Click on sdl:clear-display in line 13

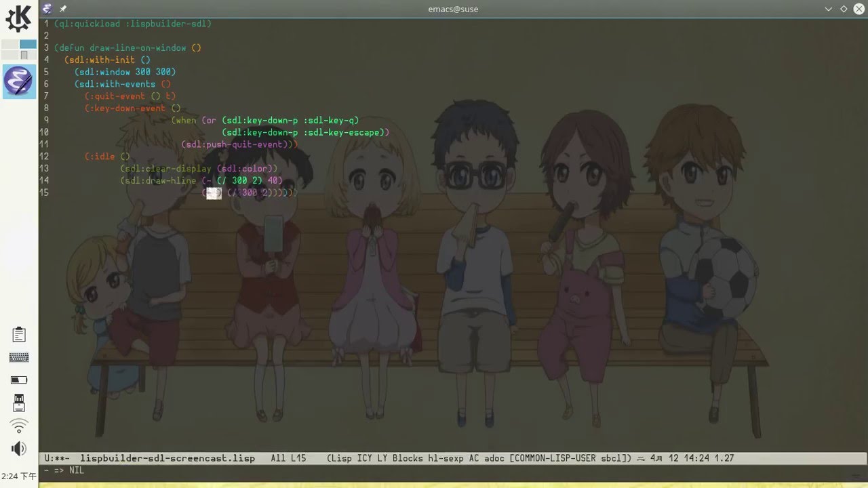pyautogui.click(x=168, y=168)
